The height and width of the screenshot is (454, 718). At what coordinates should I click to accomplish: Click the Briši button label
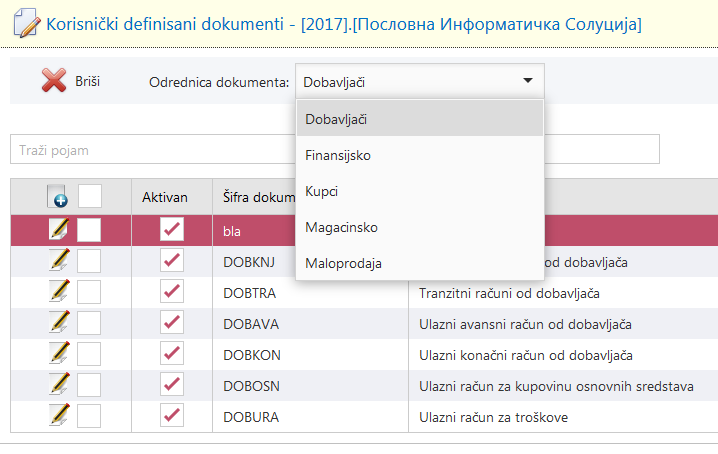[87, 82]
